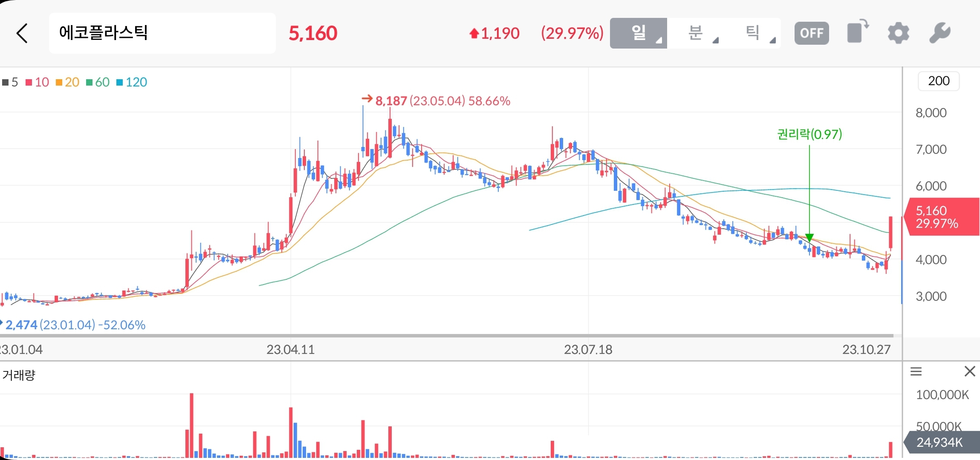The image size is (980, 460).
Task: Tap the rotate screen icon
Action: pyautogui.click(x=858, y=32)
